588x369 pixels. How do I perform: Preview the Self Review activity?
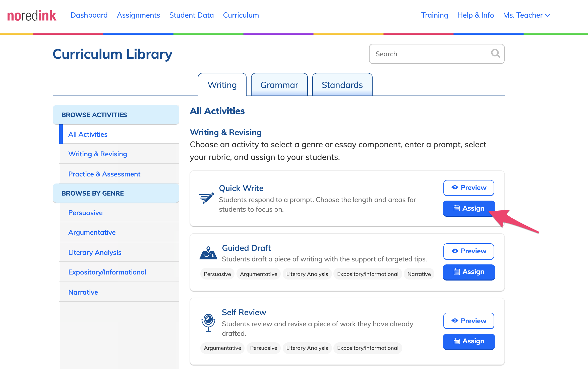point(468,321)
